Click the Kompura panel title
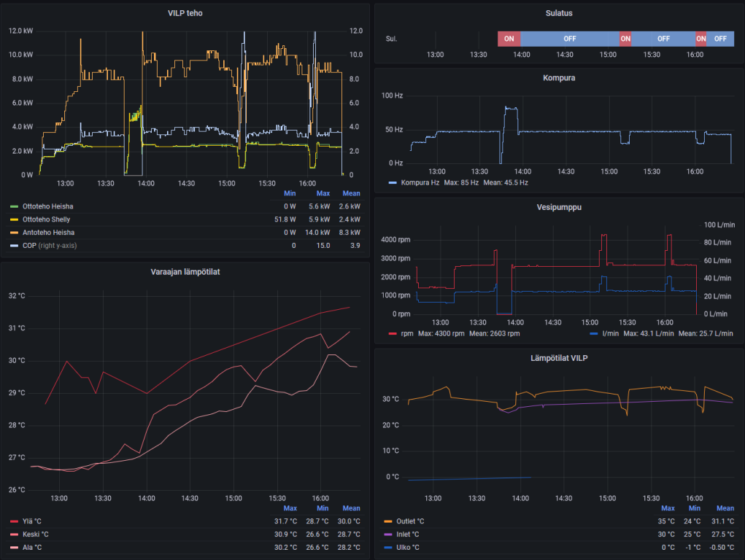745x560 pixels. pos(559,77)
